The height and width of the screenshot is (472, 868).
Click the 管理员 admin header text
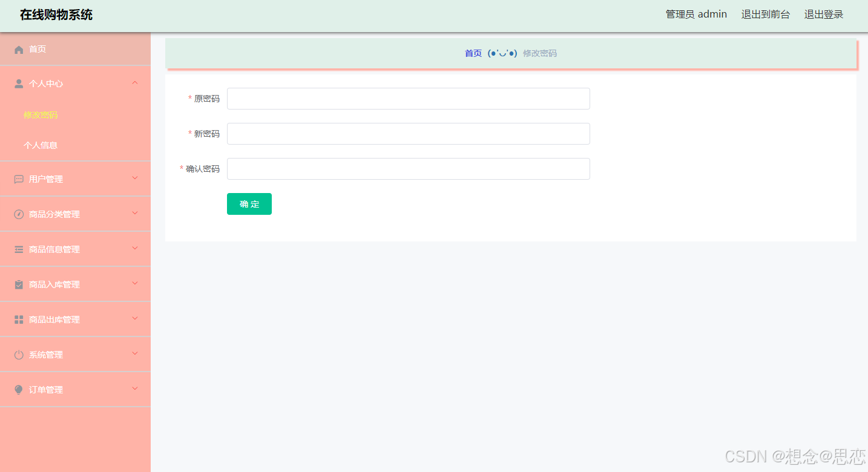[x=696, y=15]
